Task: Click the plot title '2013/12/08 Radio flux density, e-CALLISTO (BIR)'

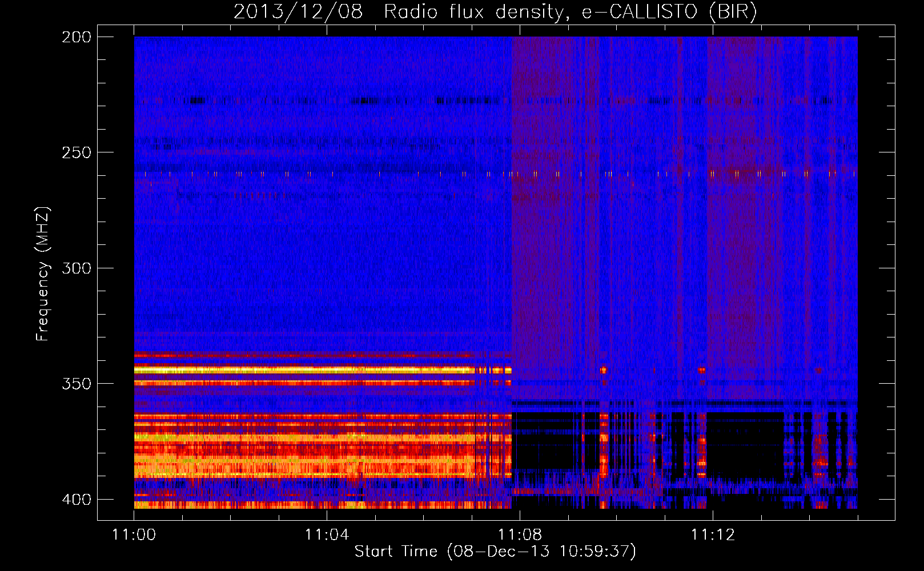Action: [495, 12]
